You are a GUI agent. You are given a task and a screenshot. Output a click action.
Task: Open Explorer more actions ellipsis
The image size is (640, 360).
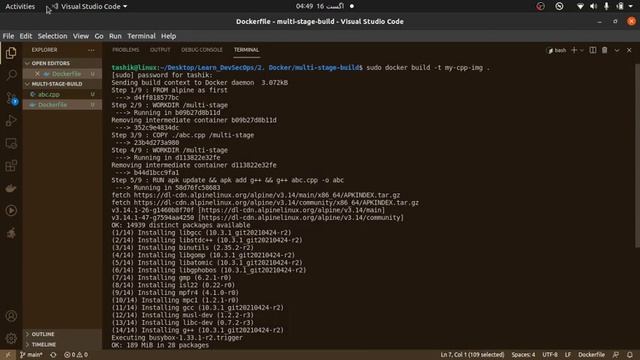[91, 50]
